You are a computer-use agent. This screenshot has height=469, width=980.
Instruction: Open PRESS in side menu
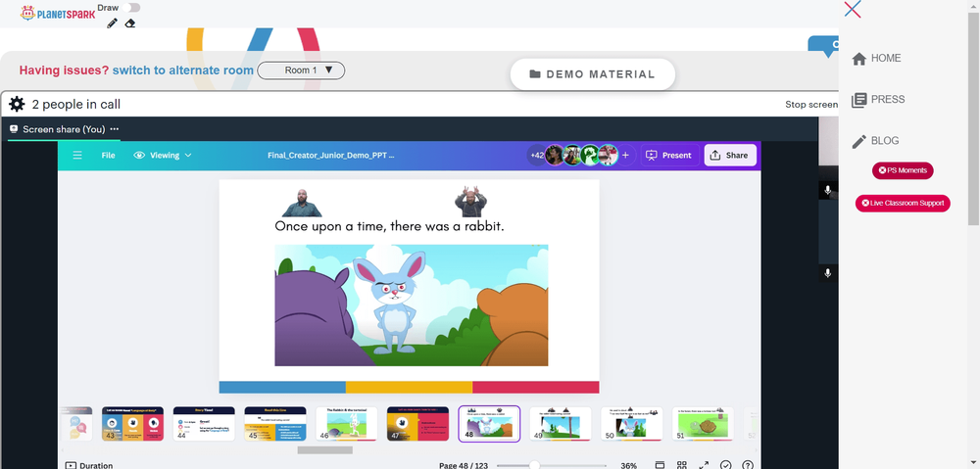click(x=878, y=99)
